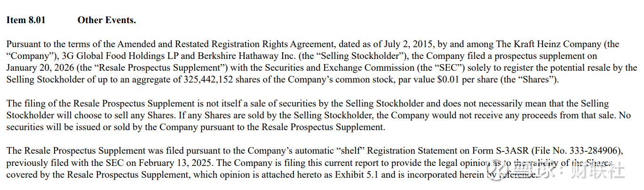Click the "Other Events." heading

(x=107, y=20)
